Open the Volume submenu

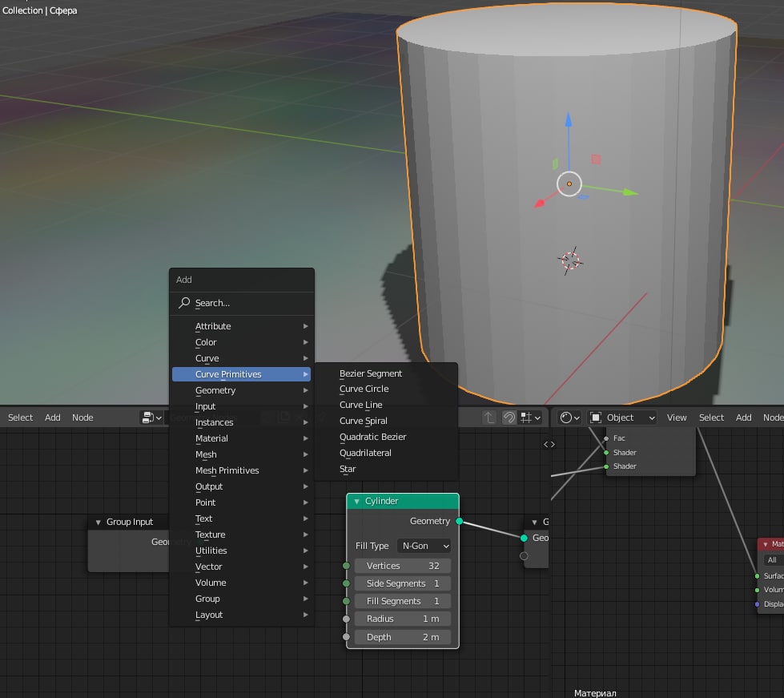[242, 583]
